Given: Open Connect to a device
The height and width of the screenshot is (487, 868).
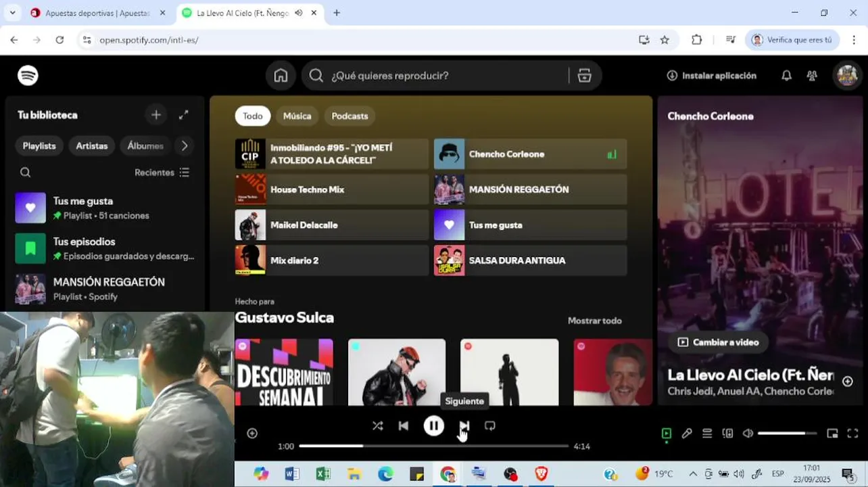Looking at the screenshot, I should (727, 434).
